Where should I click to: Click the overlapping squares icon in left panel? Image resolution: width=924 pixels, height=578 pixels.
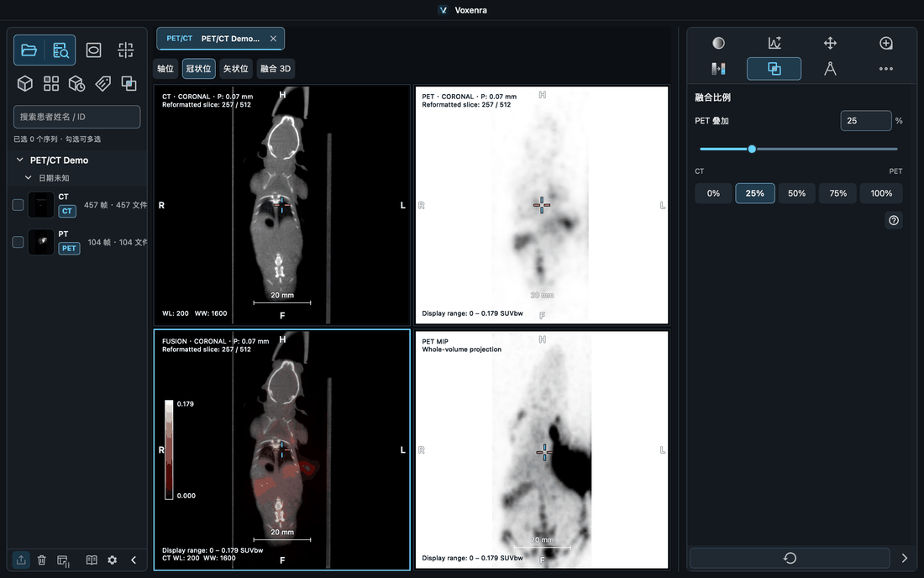coord(129,84)
